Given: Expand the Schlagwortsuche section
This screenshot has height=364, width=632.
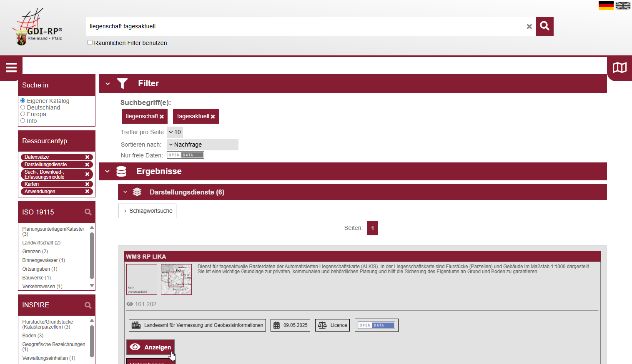Looking at the screenshot, I should [147, 211].
